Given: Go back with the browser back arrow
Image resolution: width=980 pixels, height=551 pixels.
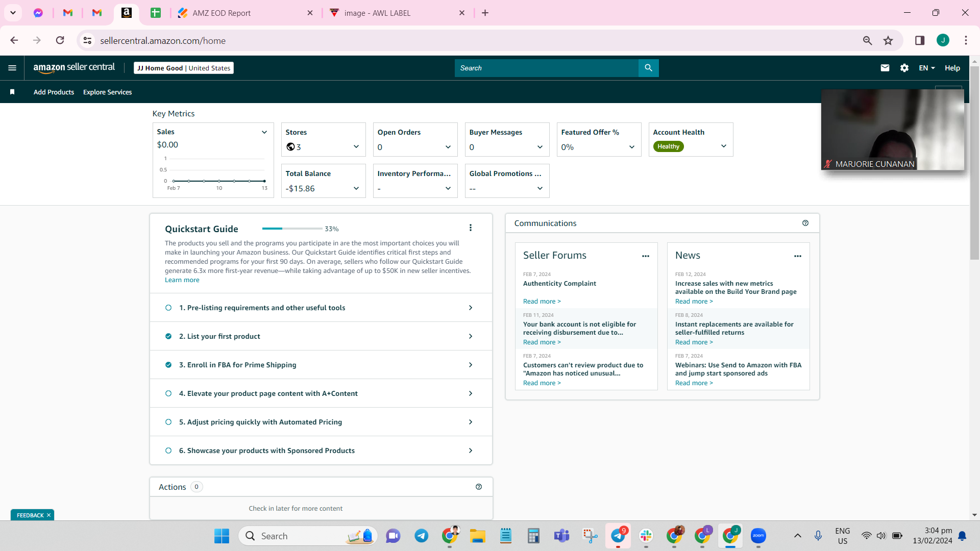Looking at the screenshot, I should pyautogui.click(x=14, y=40).
